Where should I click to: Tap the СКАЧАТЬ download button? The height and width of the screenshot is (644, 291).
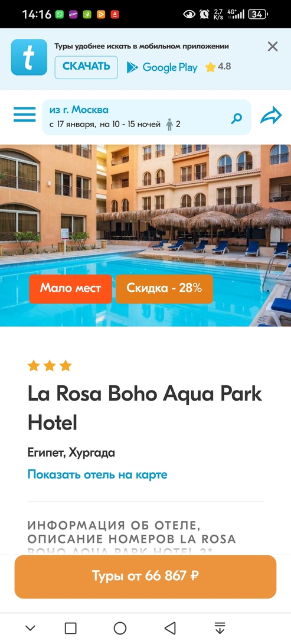86,67
